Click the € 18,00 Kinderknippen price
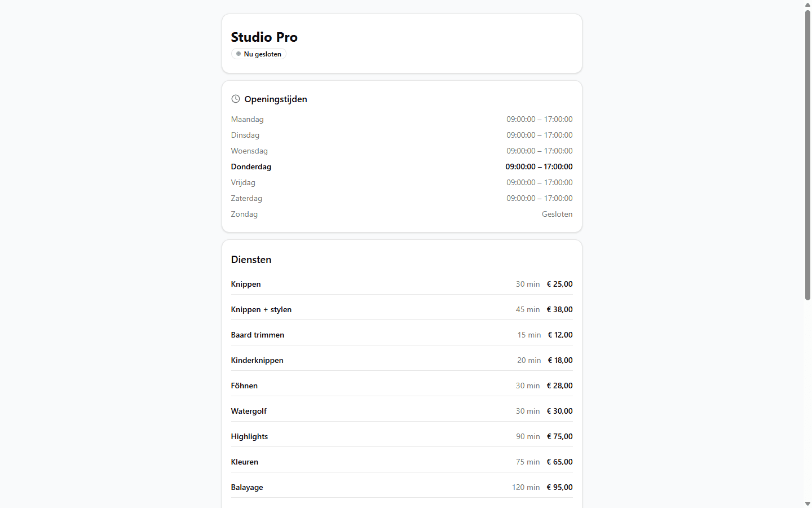This screenshot has height=508, width=812. (x=561, y=360)
